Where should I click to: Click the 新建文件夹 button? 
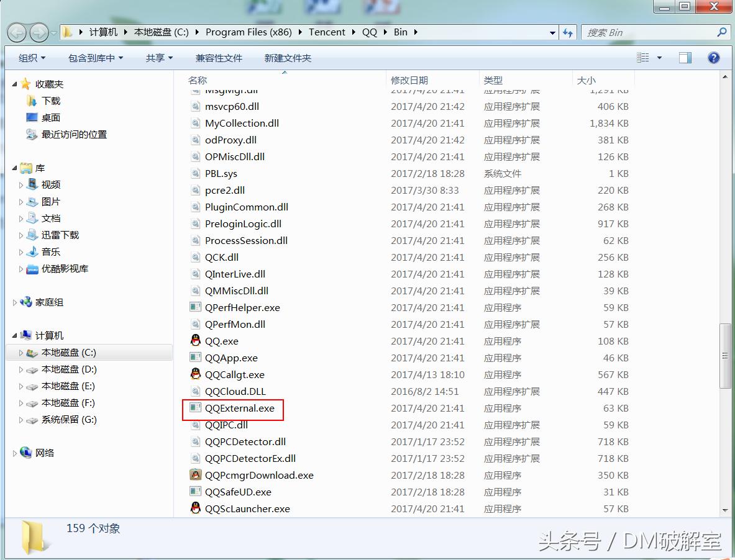(x=288, y=58)
